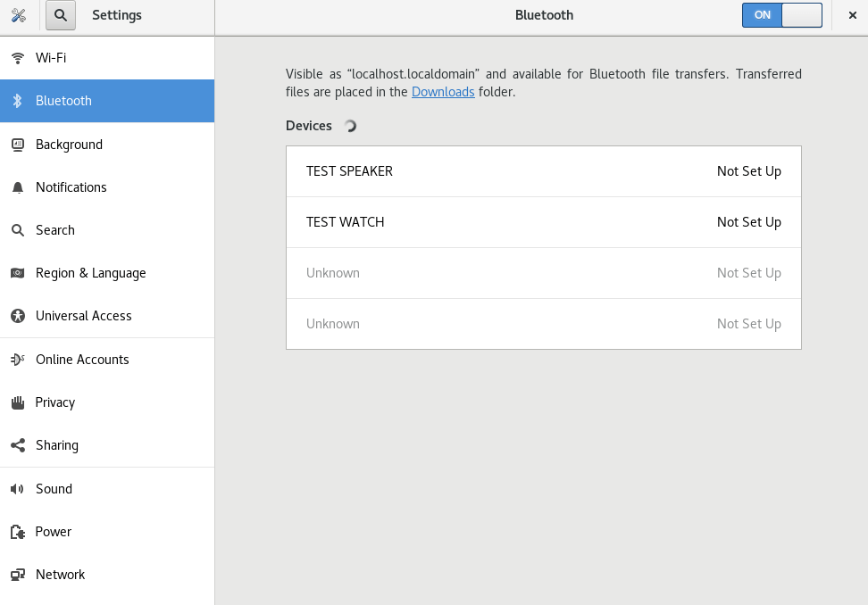Image resolution: width=868 pixels, height=605 pixels.
Task: Click the Power battery icon
Action: (18, 531)
